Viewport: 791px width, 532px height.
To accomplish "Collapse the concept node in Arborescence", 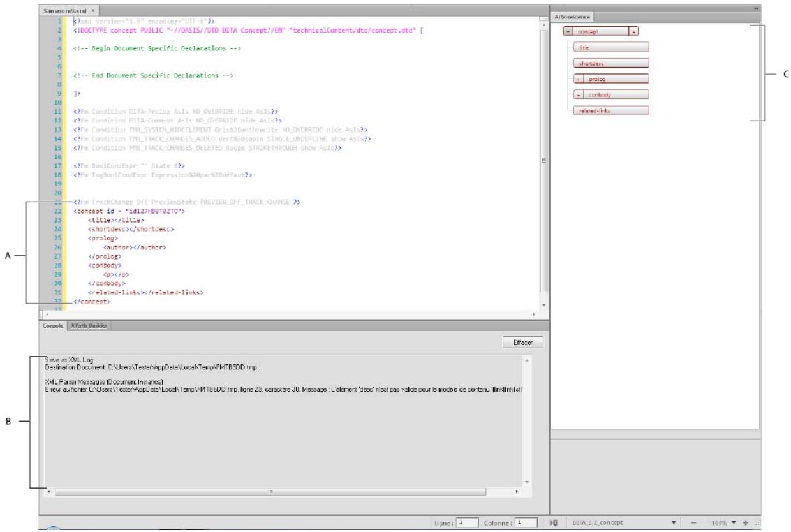I will click(568, 31).
